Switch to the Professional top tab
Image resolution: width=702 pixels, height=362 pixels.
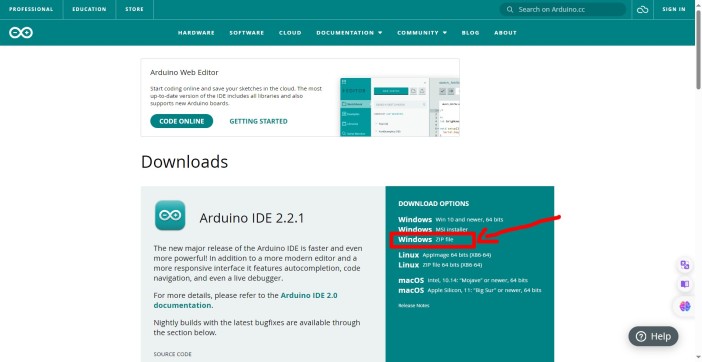coord(31,9)
